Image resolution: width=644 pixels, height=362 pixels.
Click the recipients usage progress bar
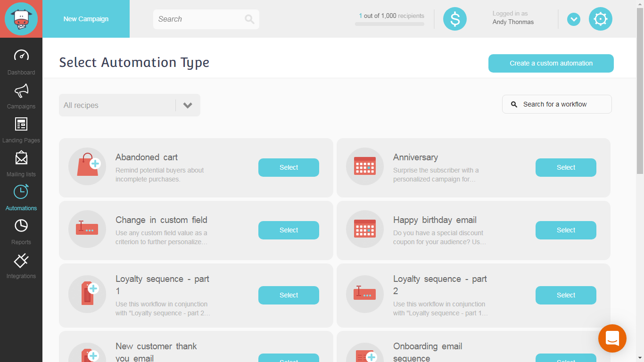(389, 24)
